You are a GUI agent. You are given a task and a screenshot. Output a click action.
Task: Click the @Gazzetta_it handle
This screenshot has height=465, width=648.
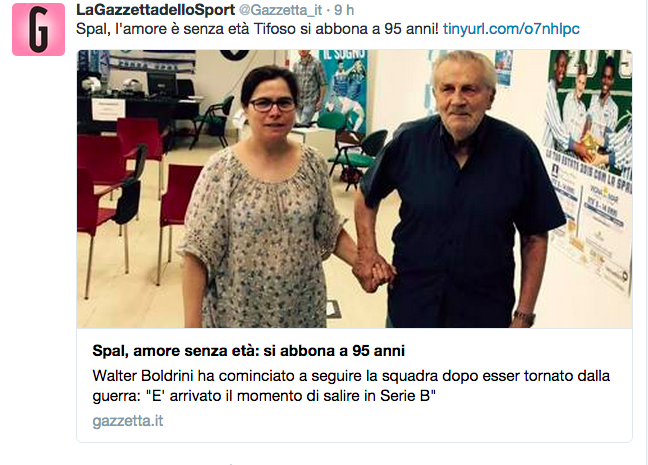(280, 10)
